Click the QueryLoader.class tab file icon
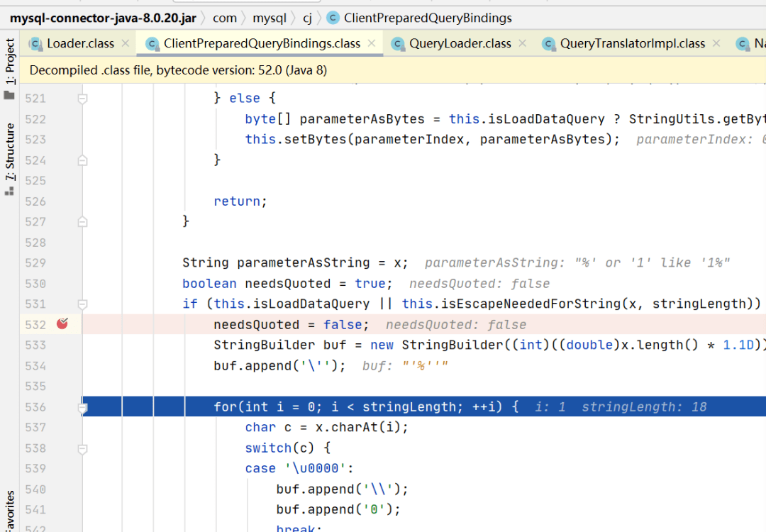This screenshot has width=766, height=532. 398,44
